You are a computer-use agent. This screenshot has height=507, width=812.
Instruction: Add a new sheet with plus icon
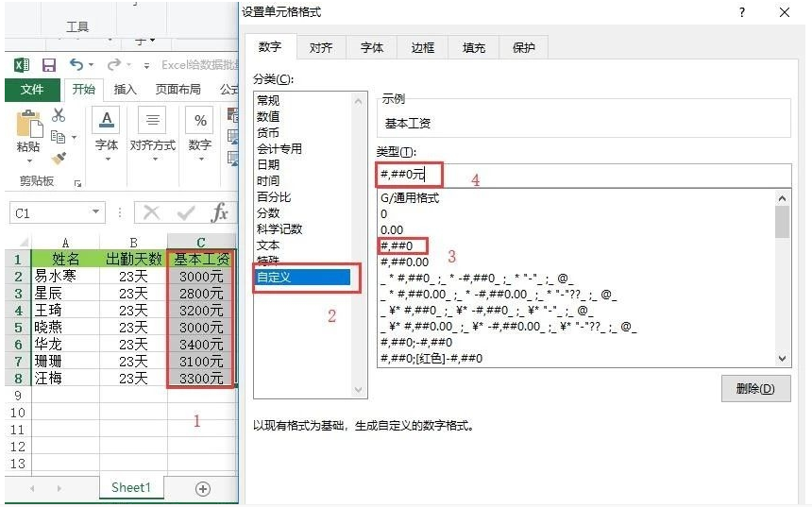(202, 488)
